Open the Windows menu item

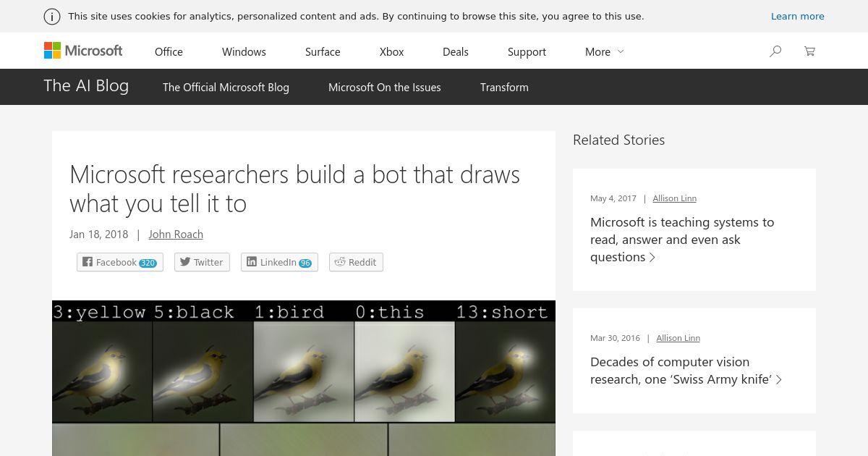click(244, 51)
